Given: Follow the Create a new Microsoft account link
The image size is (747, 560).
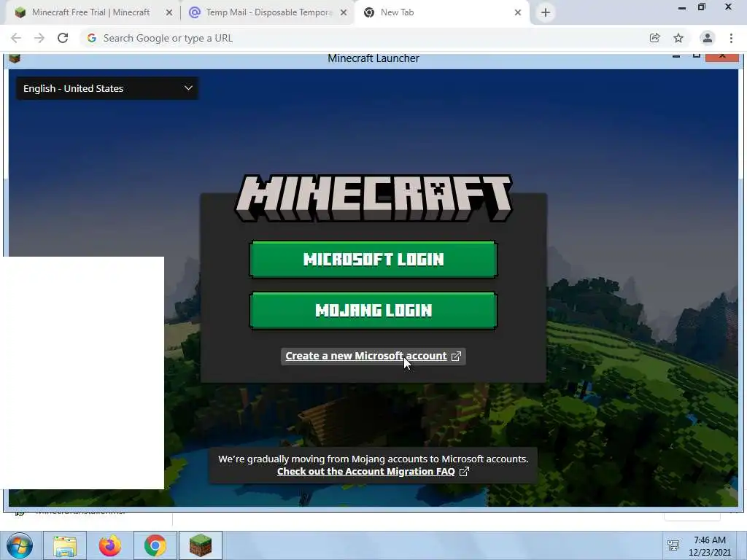Looking at the screenshot, I should 366,356.
